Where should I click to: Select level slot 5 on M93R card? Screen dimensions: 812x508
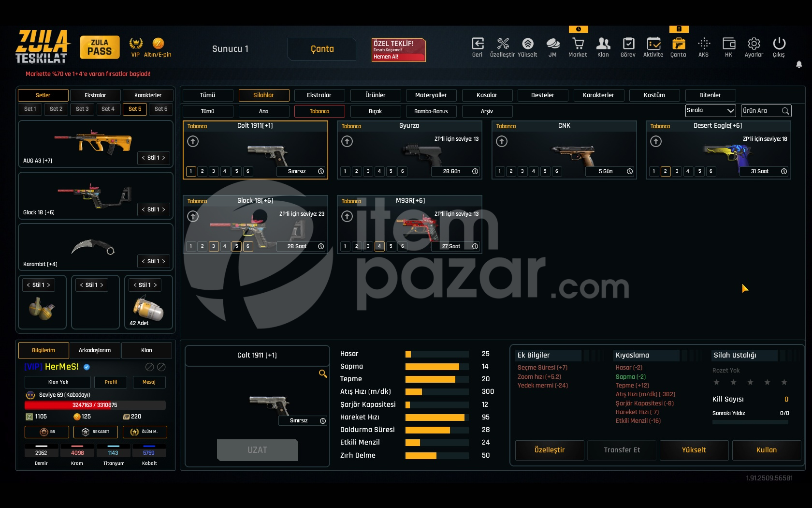click(x=391, y=246)
